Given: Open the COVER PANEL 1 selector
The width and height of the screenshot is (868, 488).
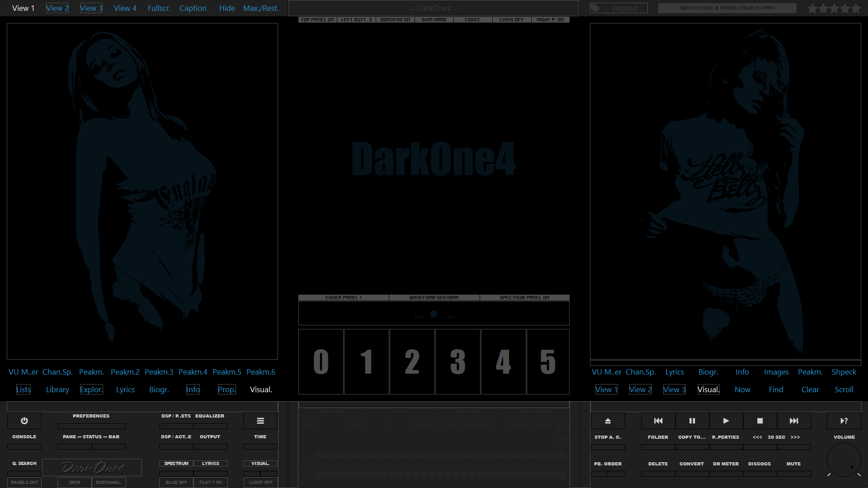Looking at the screenshot, I should pyautogui.click(x=344, y=297).
